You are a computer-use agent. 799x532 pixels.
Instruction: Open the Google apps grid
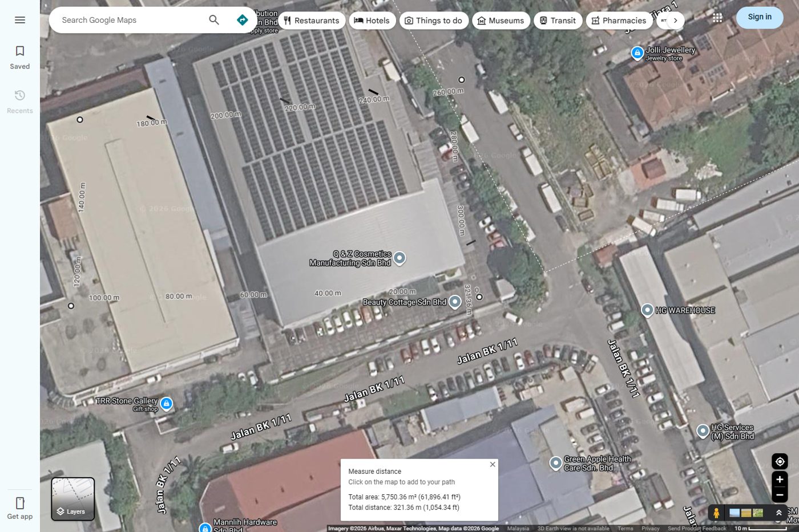tap(717, 18)
